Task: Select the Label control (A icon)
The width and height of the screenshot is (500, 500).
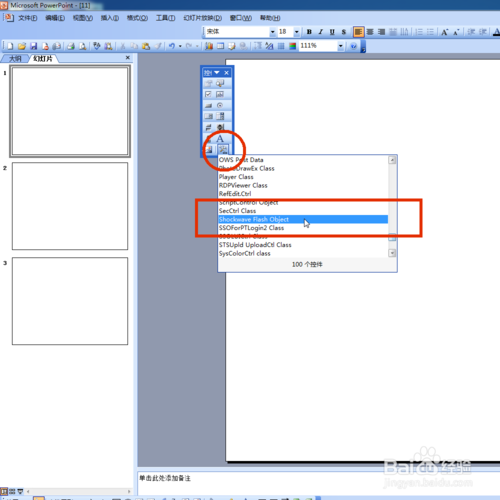Action: tap(220, 139)
